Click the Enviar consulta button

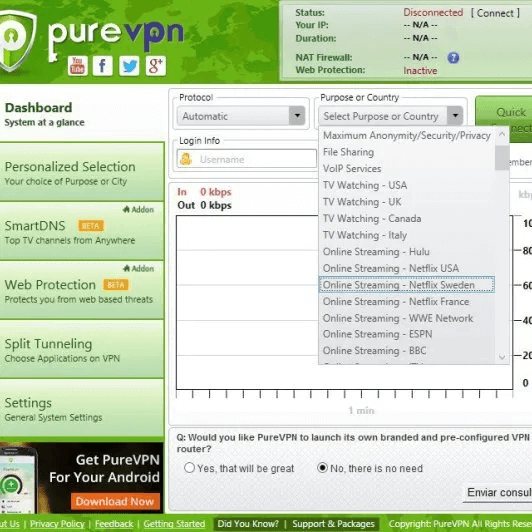coord(497,493)
